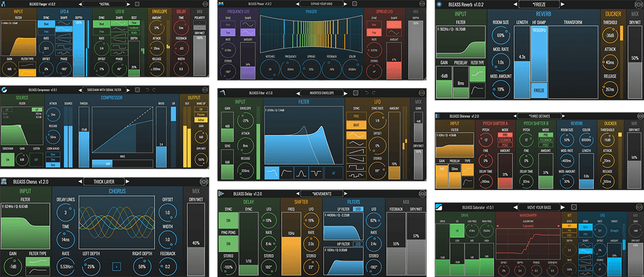Viewport: 644px width, 277px height.
Task: Select Passive make up mode in Compressor
Action: (201, 115)
